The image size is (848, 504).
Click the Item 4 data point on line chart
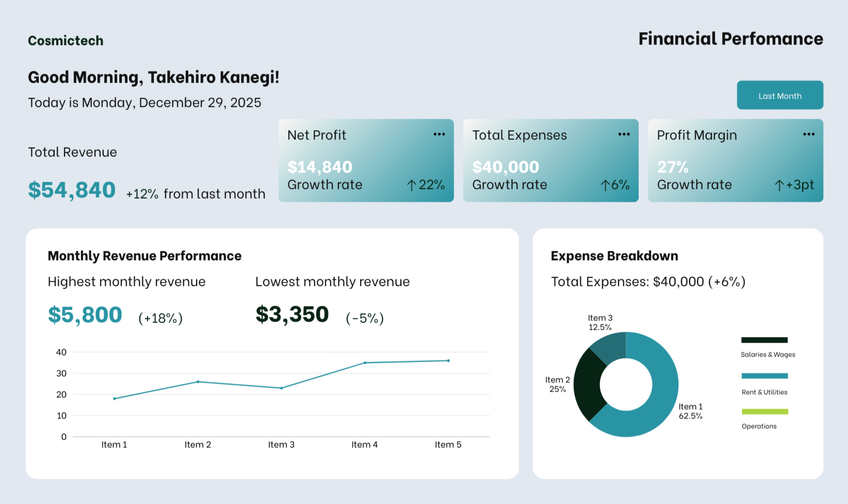pos(365,363)
